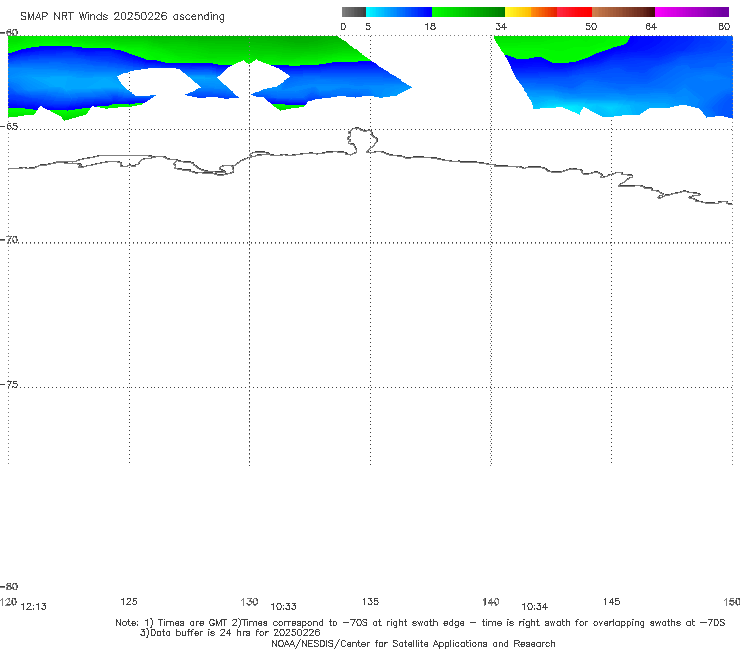Click the longitude label '145'
The width and height of the screenshot is (740, 650).
click(x=611, y=601)
